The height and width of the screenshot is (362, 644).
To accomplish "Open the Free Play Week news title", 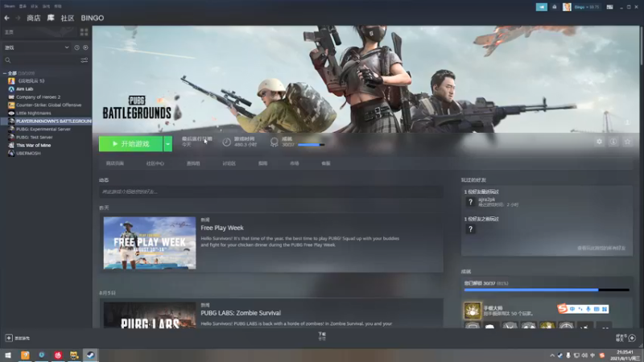I will coord(222,228).
